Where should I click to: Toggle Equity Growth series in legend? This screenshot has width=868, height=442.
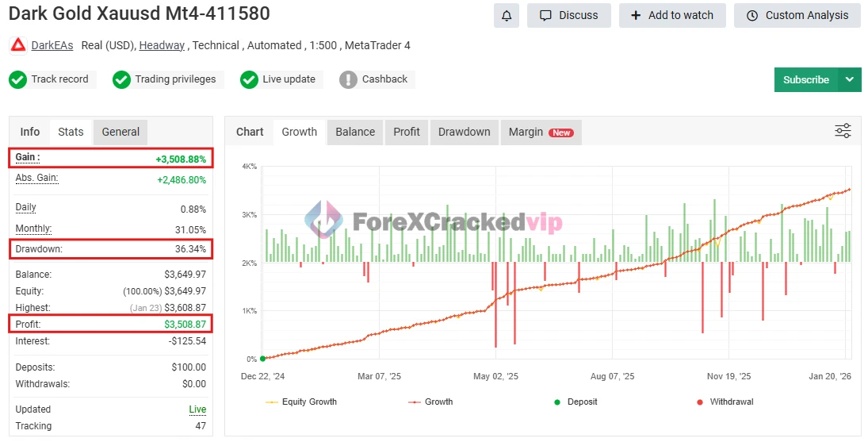coord(301,402)
